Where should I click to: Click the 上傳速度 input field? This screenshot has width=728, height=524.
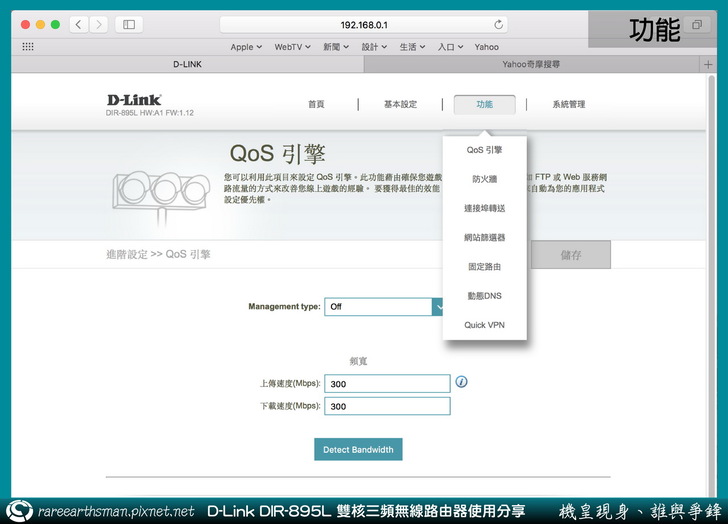[387, 384]
